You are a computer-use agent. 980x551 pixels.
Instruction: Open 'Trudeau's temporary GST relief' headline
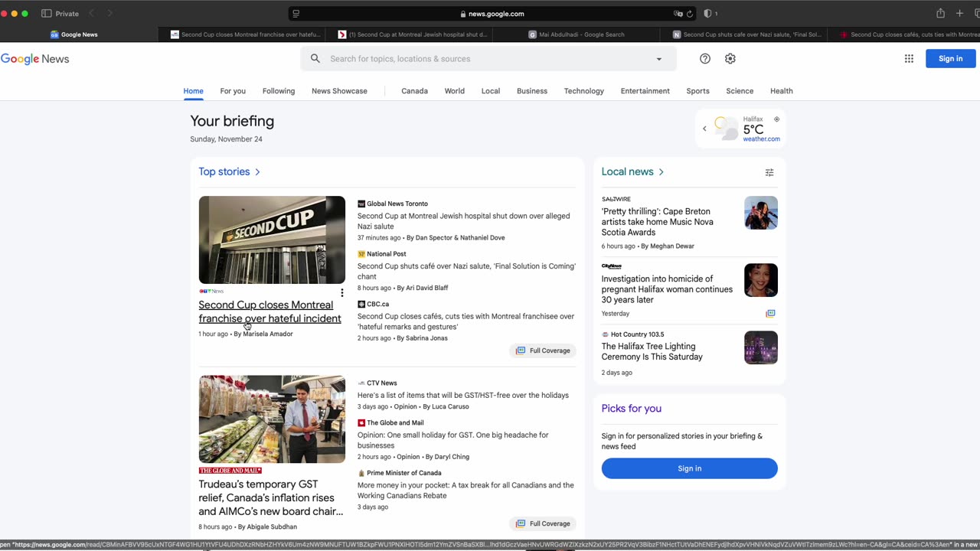(270, 497)
